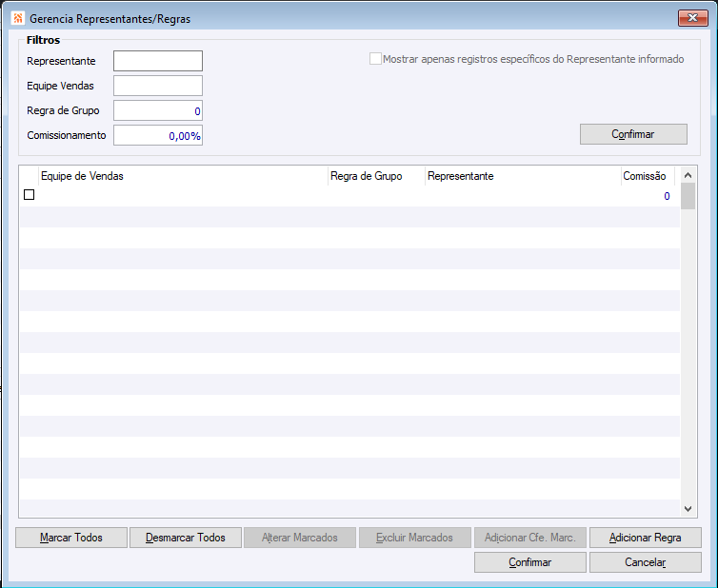Viewport: 718px width, 588px height.
Task: Click the Comissão value 0 in first row
Action: coord(667,196)
